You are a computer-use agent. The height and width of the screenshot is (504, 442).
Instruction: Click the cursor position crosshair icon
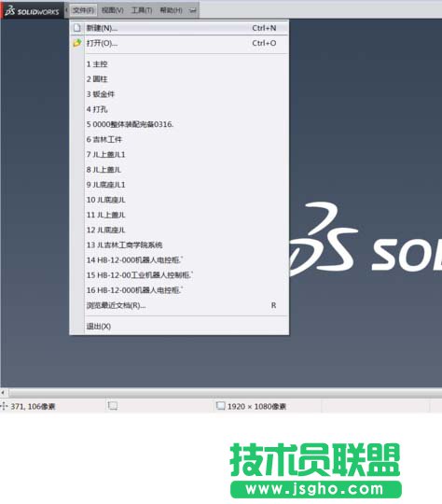click(x=4, y=406)
